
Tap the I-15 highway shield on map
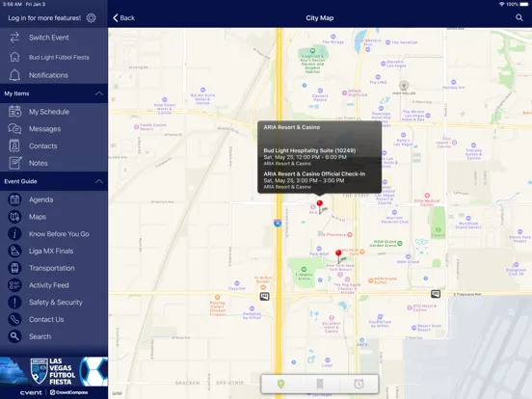(x=278, y=223)
